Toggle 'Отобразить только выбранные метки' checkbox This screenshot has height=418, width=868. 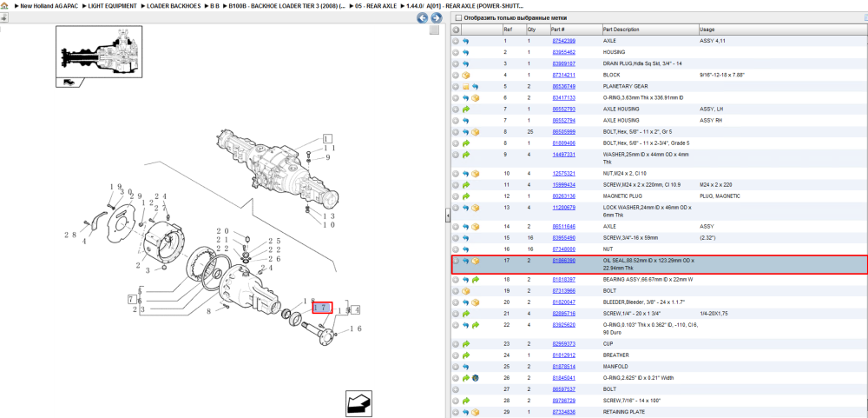coord(457,17)
